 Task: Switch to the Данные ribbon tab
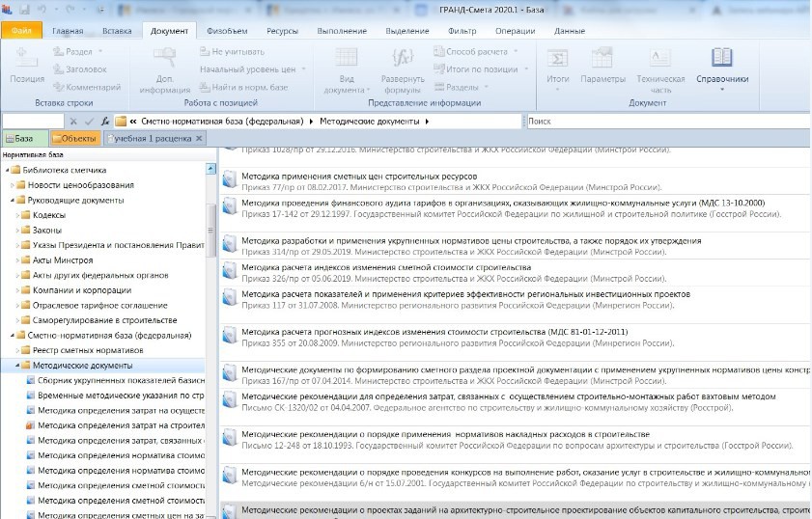(569, 31)
